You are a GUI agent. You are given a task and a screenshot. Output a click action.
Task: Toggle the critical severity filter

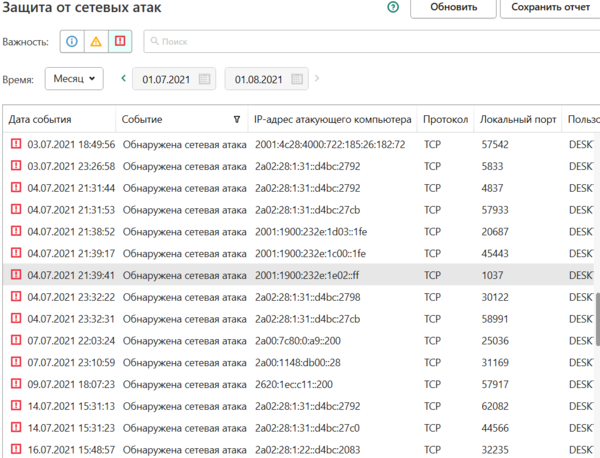click(120, 42)
